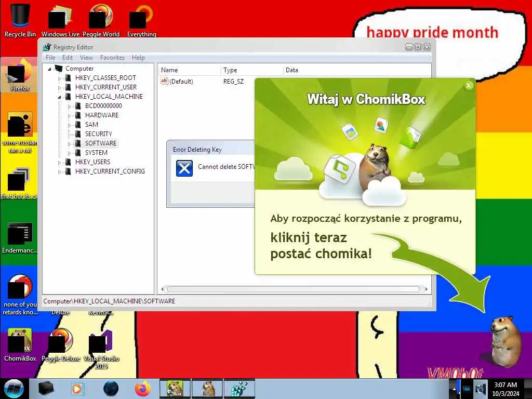This screenshot has height=399, width=532.
Task: Select the SECURITY registry key
Action: click(98, 134)
